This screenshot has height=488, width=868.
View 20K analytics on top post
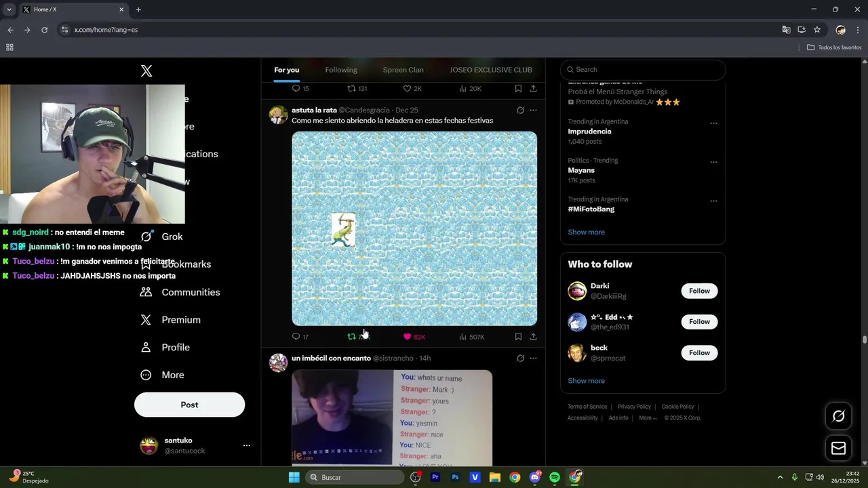click(470, 89)
